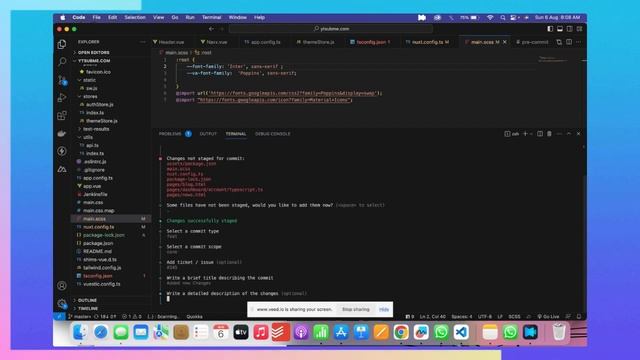The image size is (640, 360).
Task: Open remote window button in status bar
Action: 59,316
